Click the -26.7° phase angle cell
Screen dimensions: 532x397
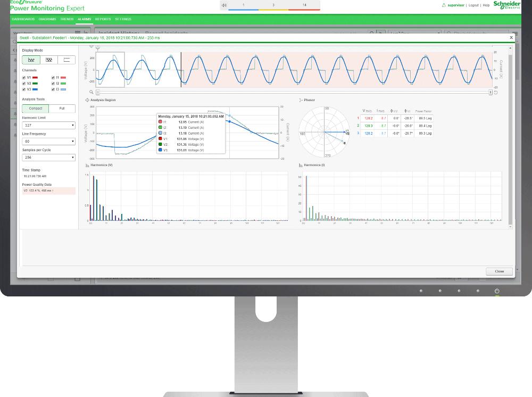tap(408, 134)
